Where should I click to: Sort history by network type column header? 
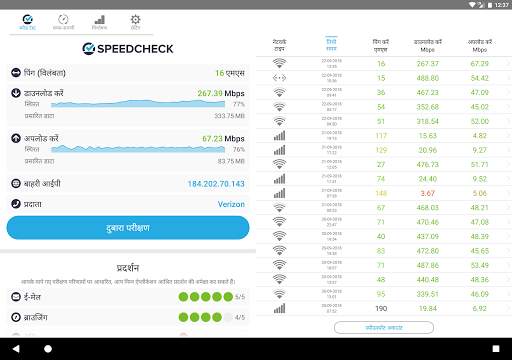click(x=279, y=45)
